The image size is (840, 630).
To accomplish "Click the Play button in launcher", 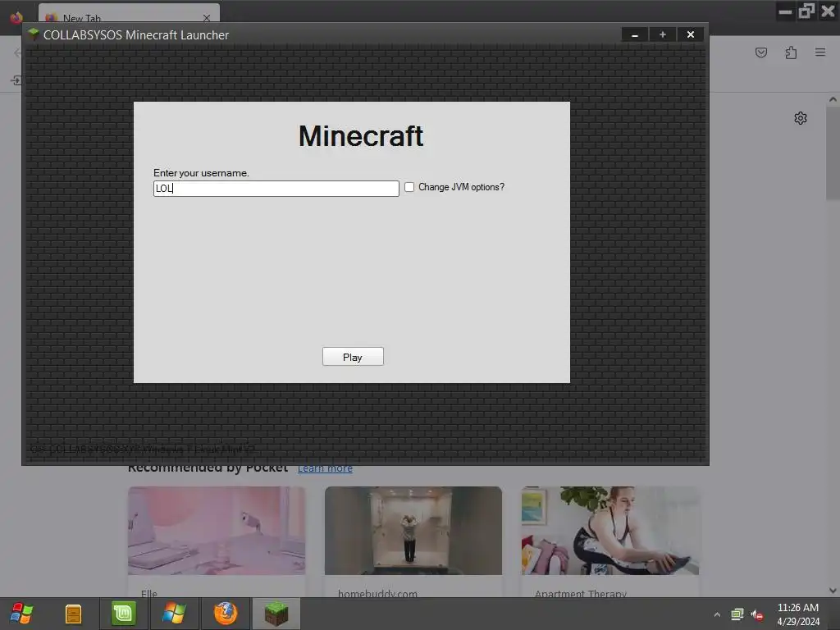I will coord(353,357).
